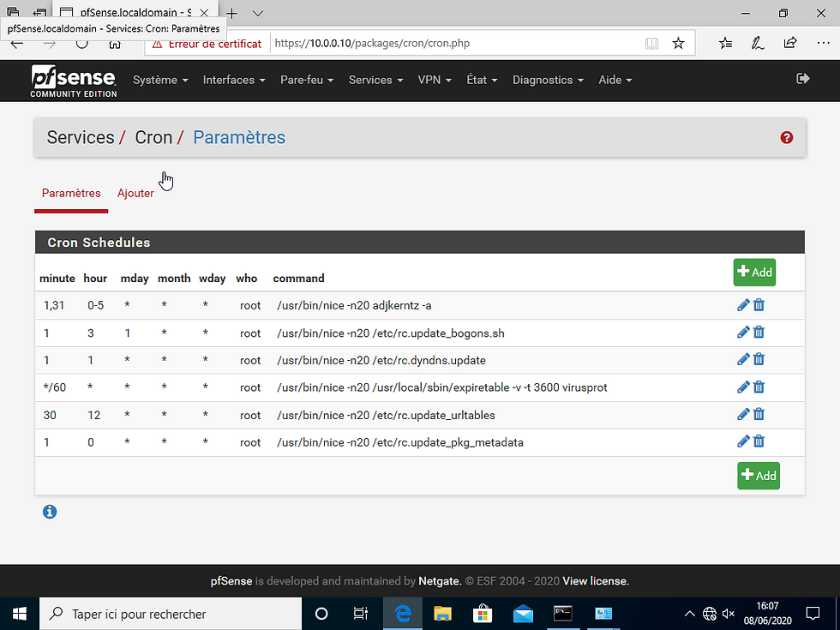The image size is (840, 630).
Task: Expand the Aide menu
Action: 615,80
